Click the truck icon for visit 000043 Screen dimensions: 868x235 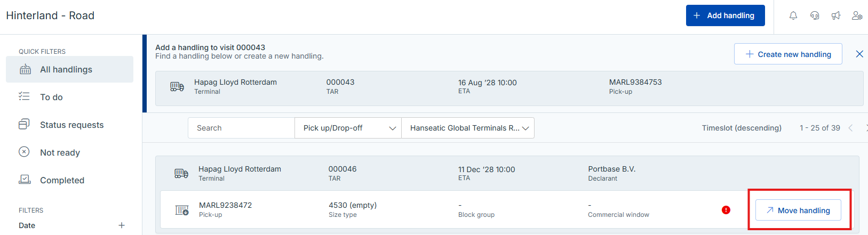177,86
